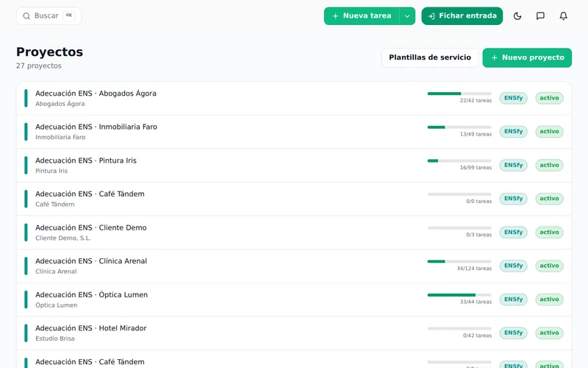This screenshot has height=368, width=588.
Task: Click ENSfy badge on Cliente Demo row
Action: point(513,232)
